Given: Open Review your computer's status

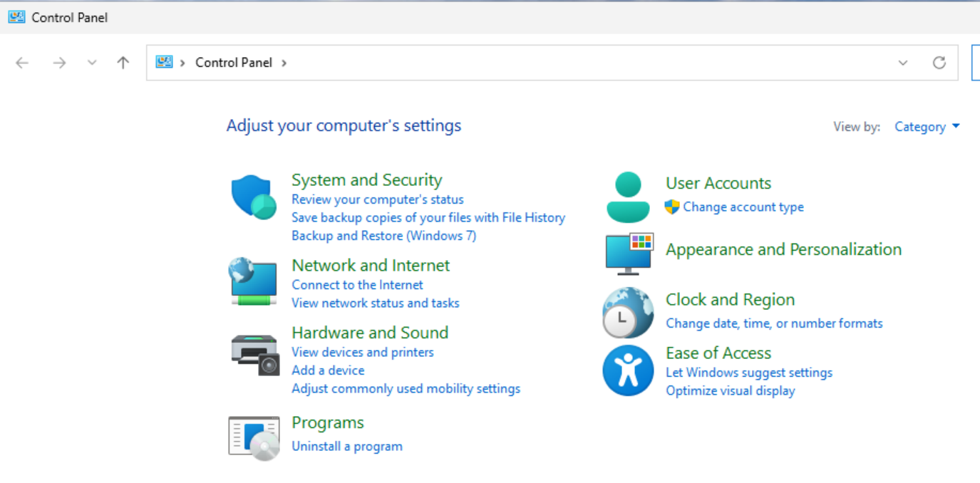Looking at the screenshot, I should click(378, 199).
